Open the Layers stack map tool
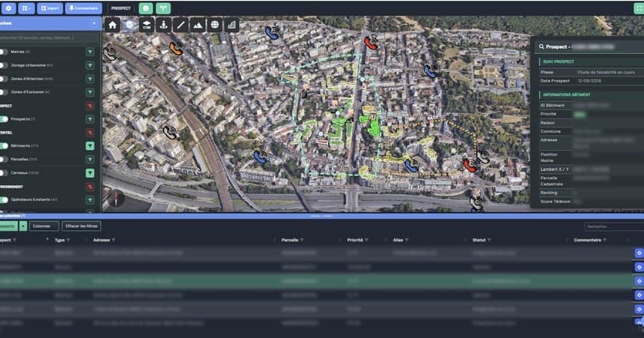Viewport: 644px width, 338px height. (x=130, y=25)
